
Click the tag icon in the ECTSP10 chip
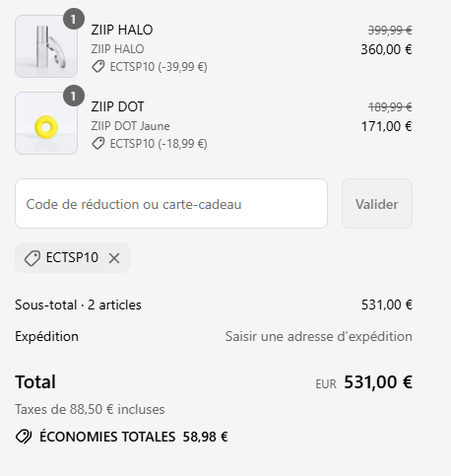[x=32, y=258]
